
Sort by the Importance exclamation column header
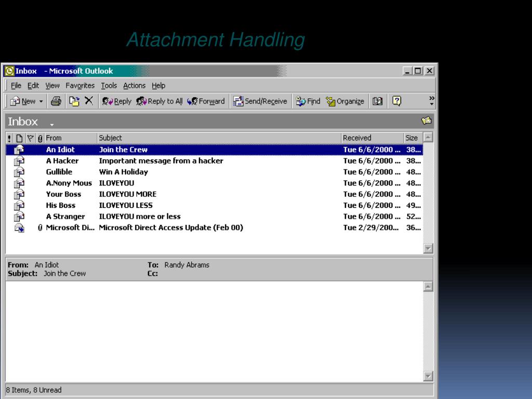click(9, 138)
